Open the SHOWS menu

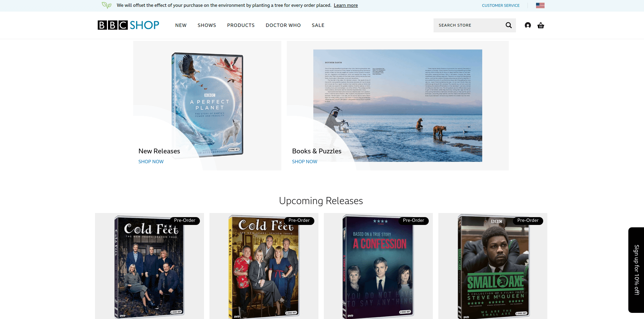207,25
